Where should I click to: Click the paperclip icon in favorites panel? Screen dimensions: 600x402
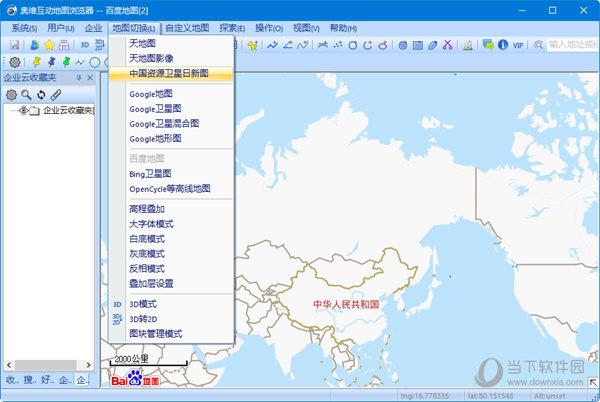tap(56, 94)
